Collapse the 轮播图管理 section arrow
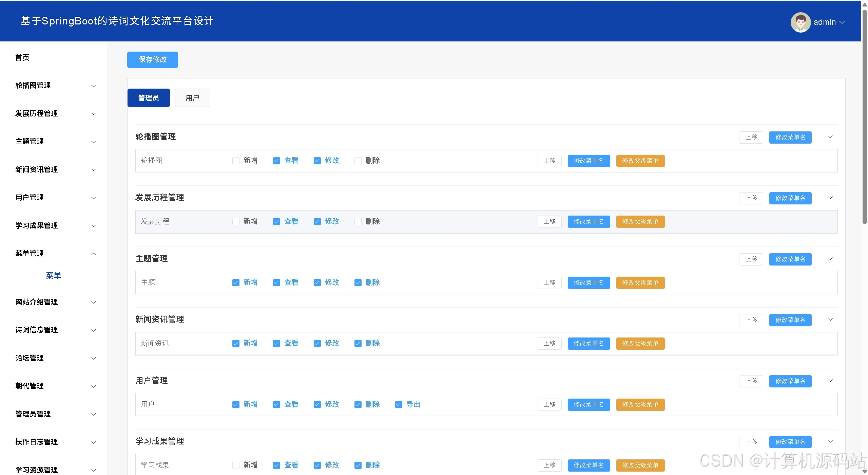Viewport: 868px width, 475px height. point(830,137)
